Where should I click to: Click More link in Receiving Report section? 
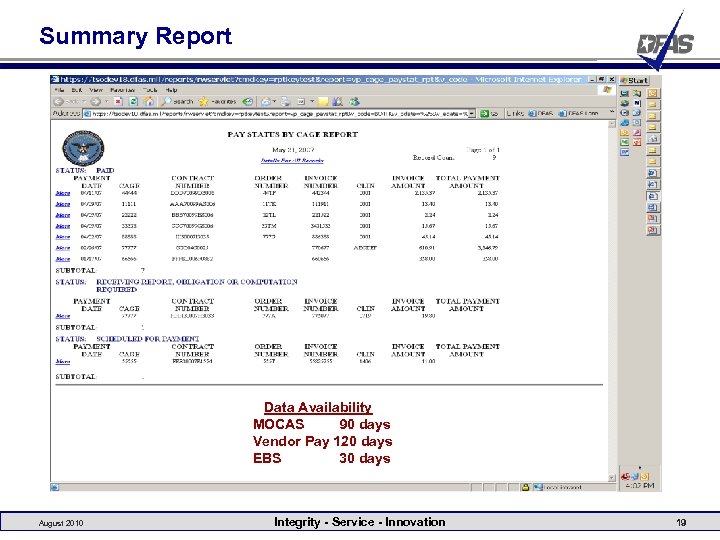point(62,316)
